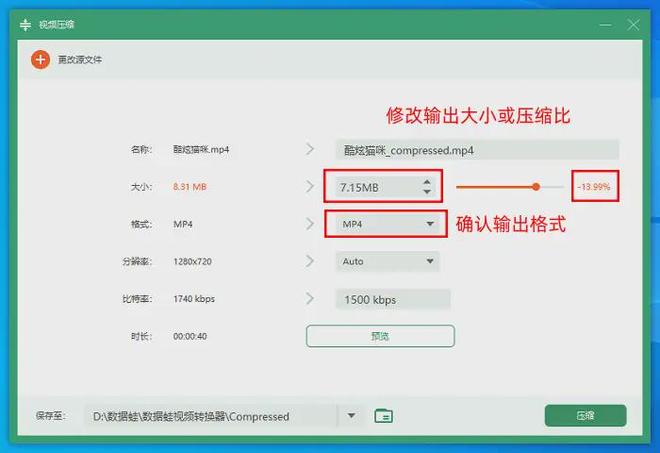Image resolution: width=660 pixels, height=453 pixels.
Task: Click the 7.15MB output size field
Action: click(378, 187)
